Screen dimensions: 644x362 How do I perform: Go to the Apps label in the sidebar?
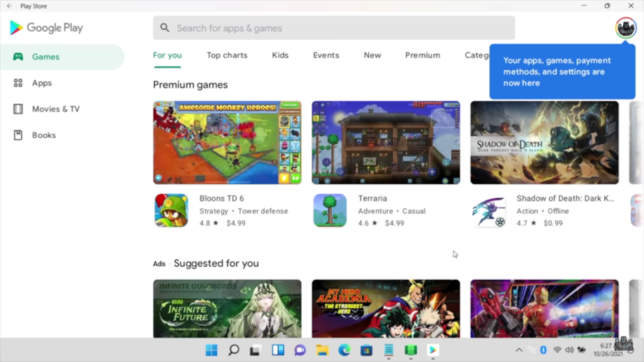coord(42,83)
